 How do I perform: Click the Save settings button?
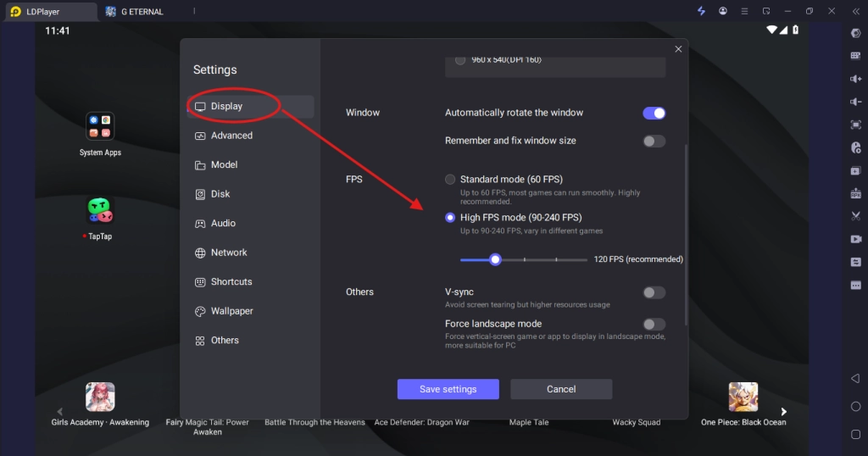(448, 389)
